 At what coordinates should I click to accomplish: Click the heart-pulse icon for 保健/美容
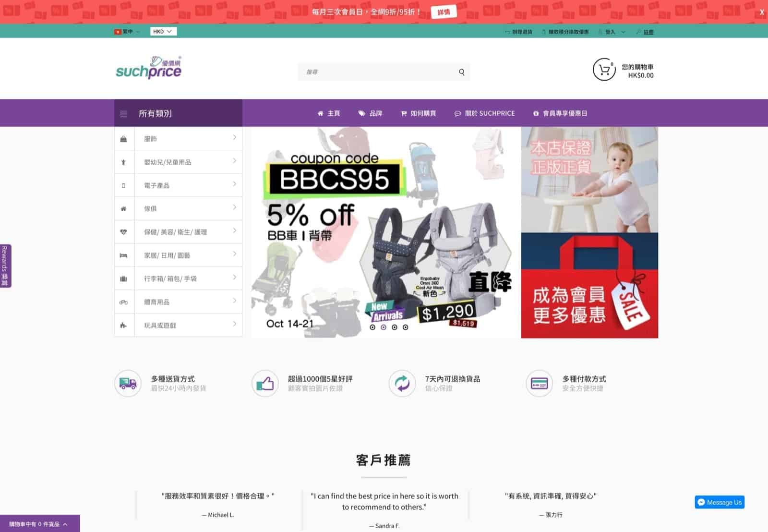[123, 232]
